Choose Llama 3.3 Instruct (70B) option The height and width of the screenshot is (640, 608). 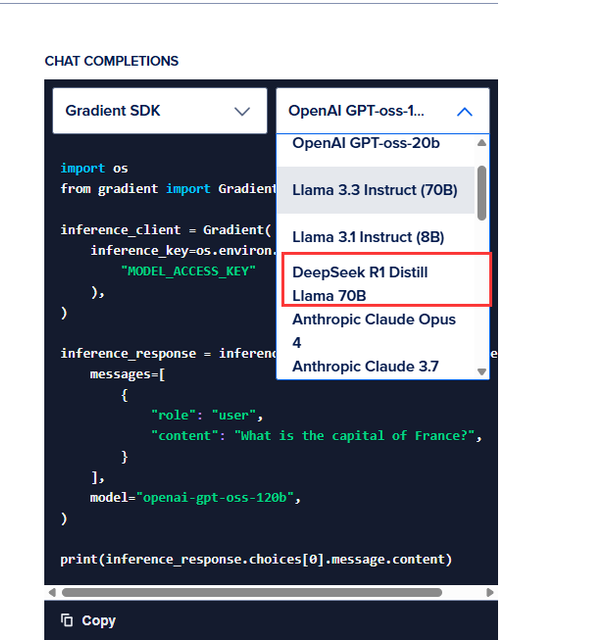pos(376,190)
